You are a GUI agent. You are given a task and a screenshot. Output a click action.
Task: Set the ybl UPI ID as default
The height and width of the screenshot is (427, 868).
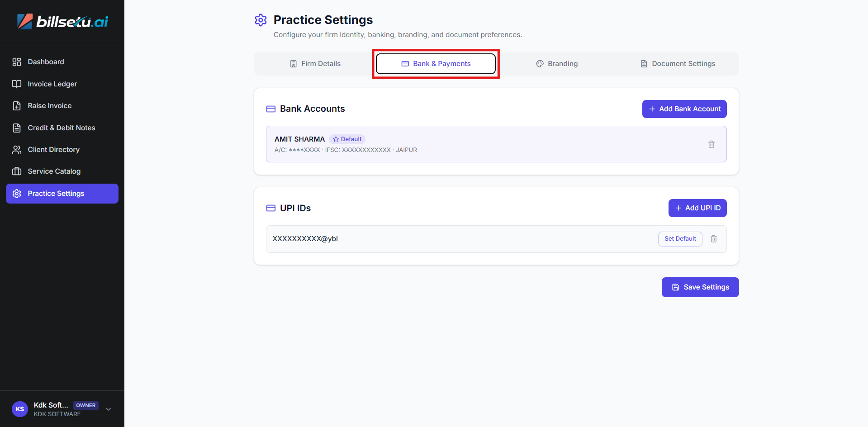[680, 239]
